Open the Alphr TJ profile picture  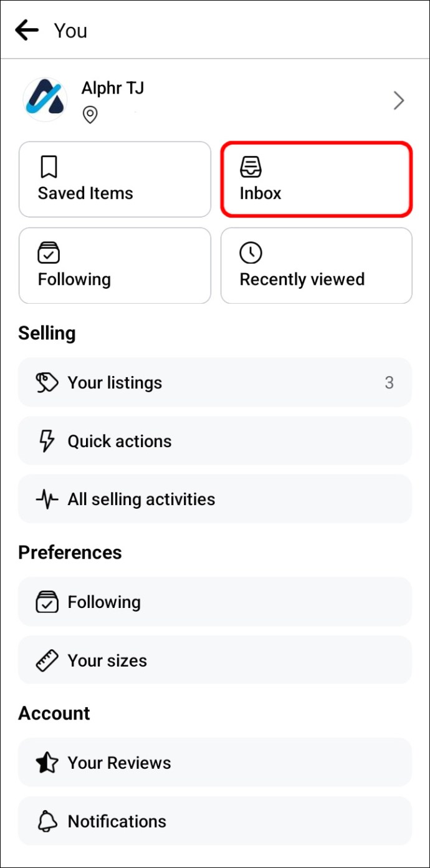click(45, 100)
